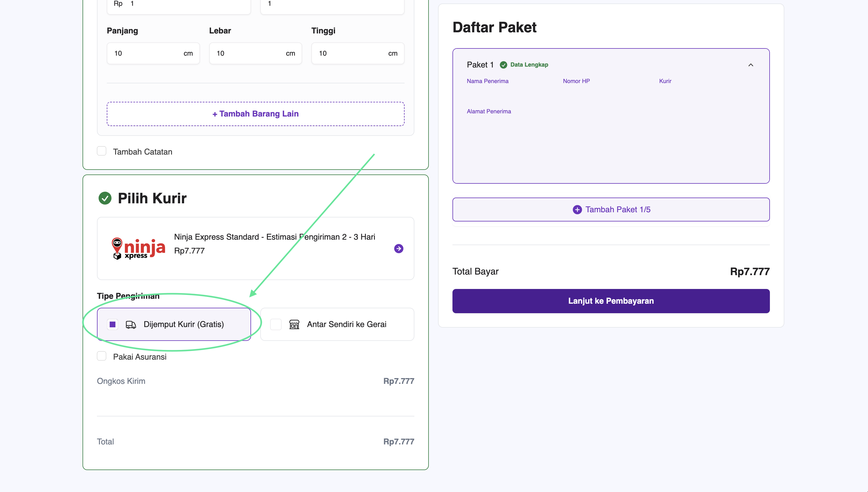Screen dimensions: 868x492
Task: Click the Total Bayar Rp7.777 amount
Action: tap(750, 272)
